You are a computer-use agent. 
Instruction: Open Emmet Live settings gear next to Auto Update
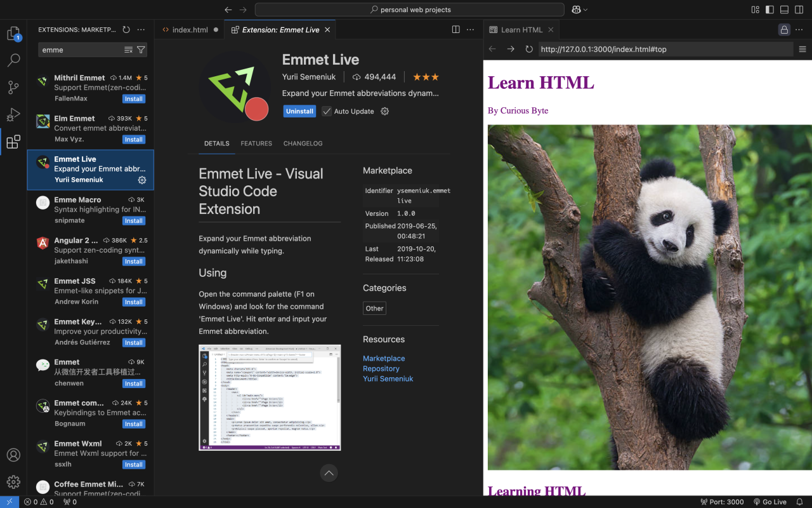(x=384, y=111)
